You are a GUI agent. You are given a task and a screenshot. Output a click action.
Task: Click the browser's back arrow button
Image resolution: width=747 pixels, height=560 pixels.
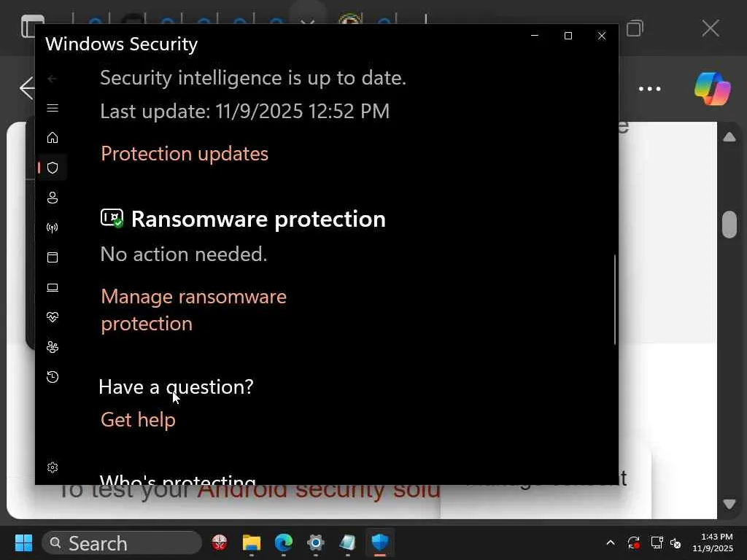tap(27, 88)
